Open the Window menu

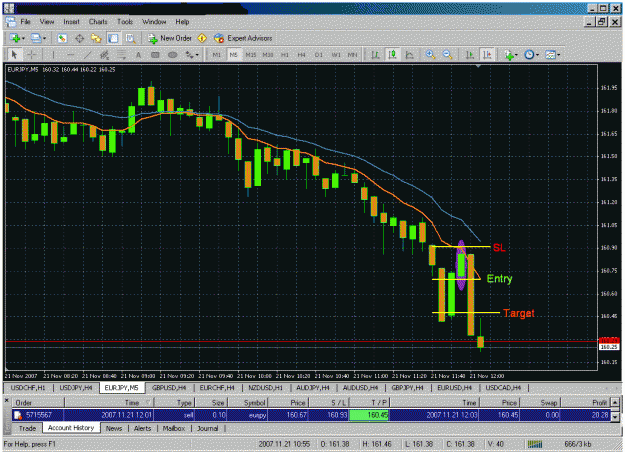tap(154, 22)
